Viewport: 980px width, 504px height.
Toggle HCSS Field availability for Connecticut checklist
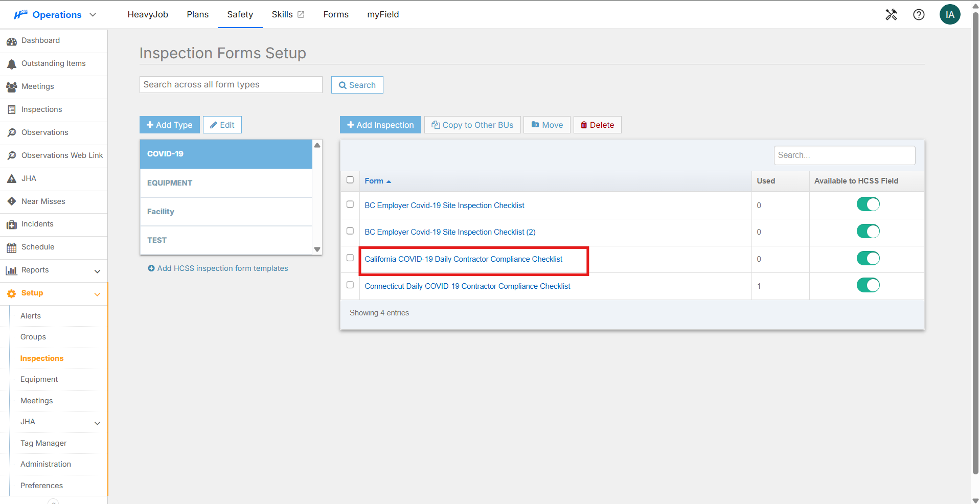click(x=868, y=285)
